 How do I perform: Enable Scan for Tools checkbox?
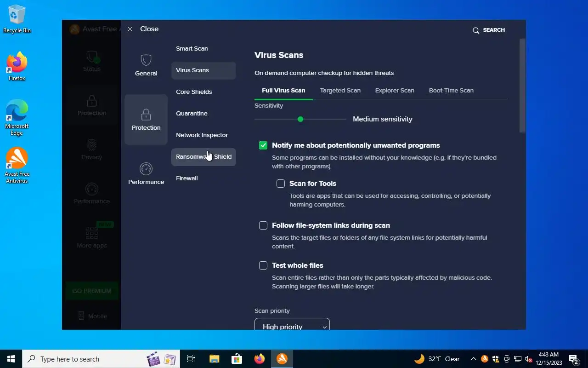[281, 184]
